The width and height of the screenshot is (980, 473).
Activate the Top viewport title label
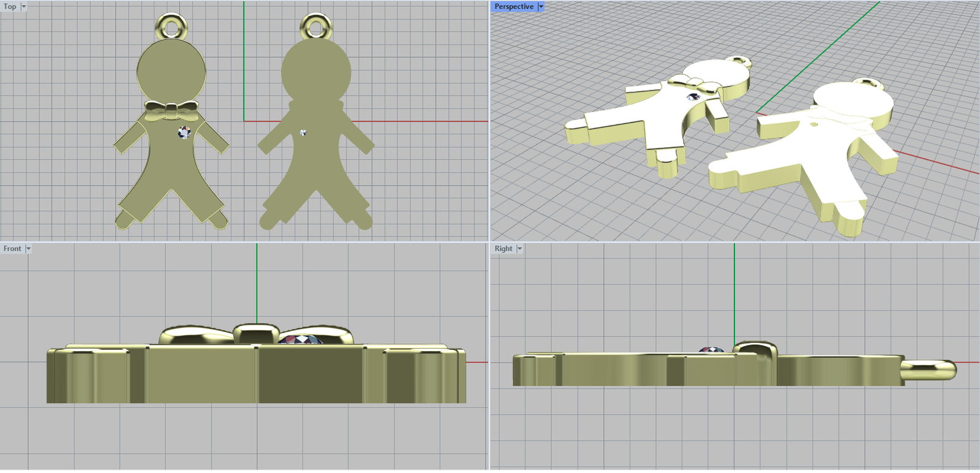(10, 7)
